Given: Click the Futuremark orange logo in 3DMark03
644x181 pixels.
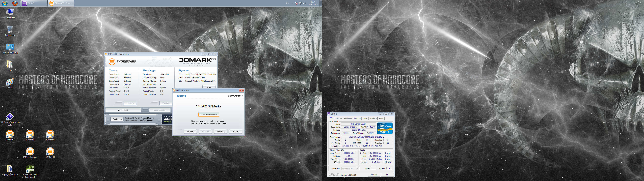Looking at the screenshot, I should (112, 62).
